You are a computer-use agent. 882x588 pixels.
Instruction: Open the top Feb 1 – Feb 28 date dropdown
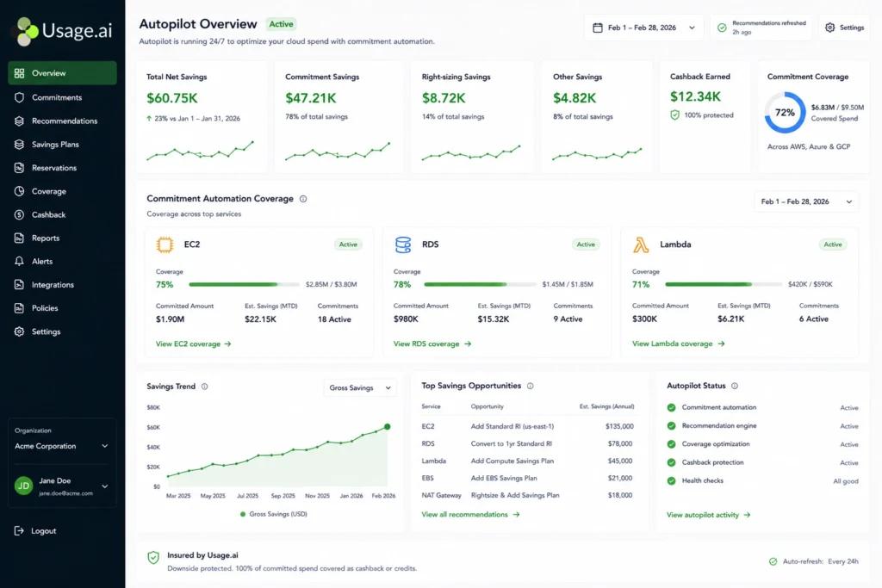pos(644,28)
